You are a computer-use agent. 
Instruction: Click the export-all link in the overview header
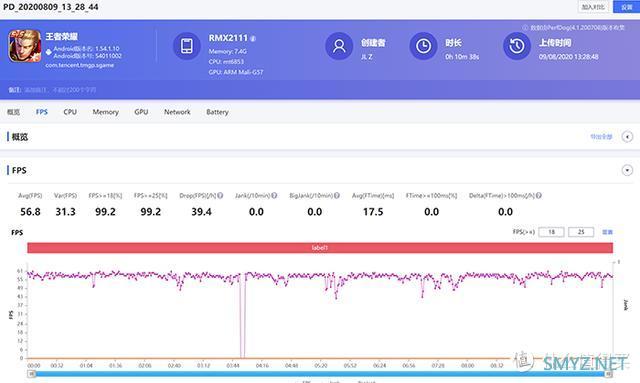click(x=601, y=137)
